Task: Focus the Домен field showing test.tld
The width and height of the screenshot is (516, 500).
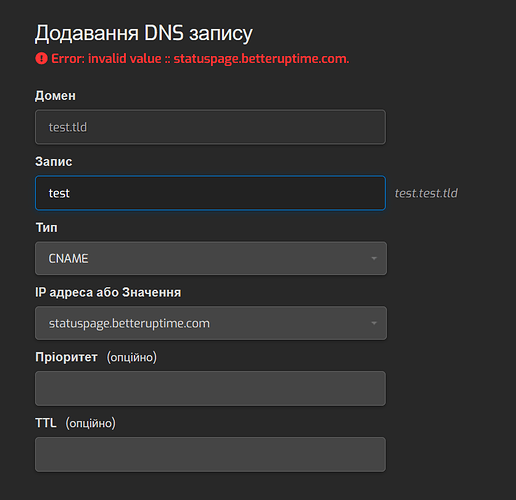Action: [x=210, y=127]
